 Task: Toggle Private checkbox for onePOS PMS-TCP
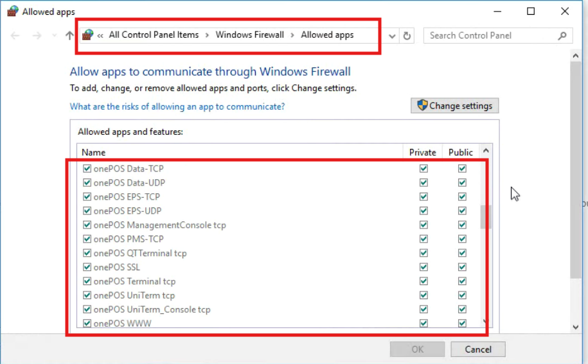423,239
